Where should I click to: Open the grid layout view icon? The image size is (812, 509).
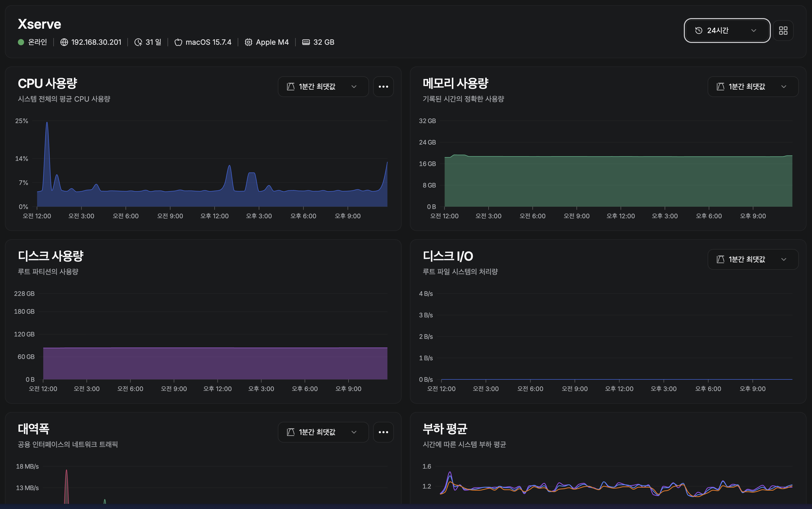(783, 31)
